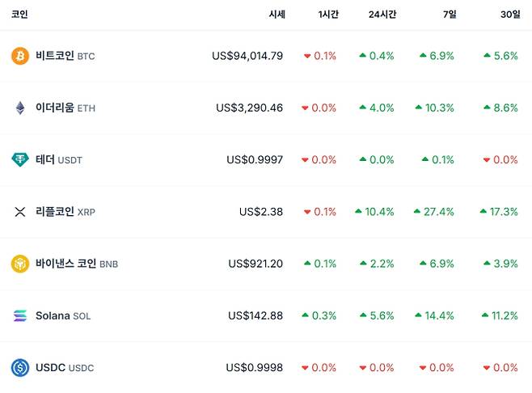Sort by 30일 change column header
Screen dimensions: 532x393
[510, 15]
